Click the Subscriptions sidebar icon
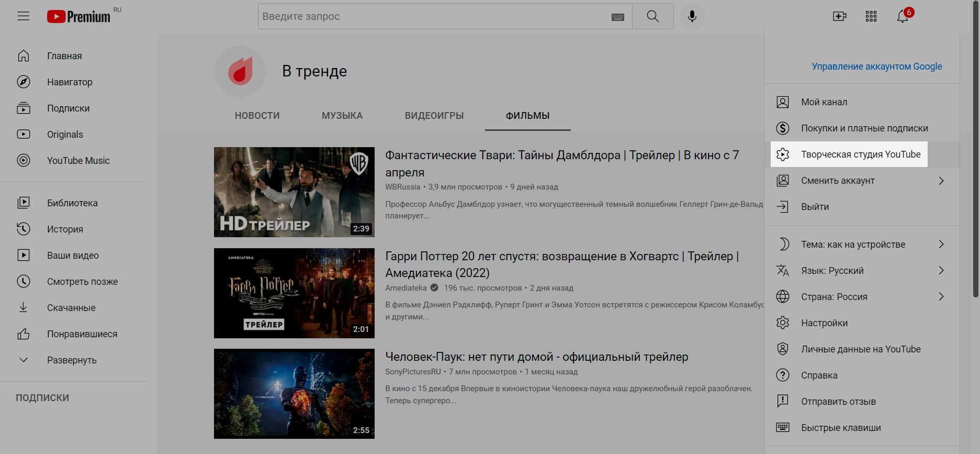 (x=24, y=108)
